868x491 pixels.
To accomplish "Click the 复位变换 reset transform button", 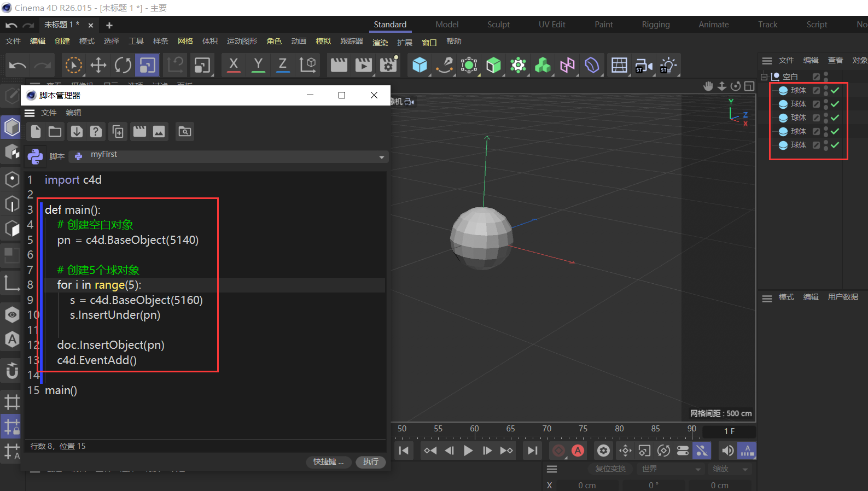I will pyautogui.click(x=610, y=469).
